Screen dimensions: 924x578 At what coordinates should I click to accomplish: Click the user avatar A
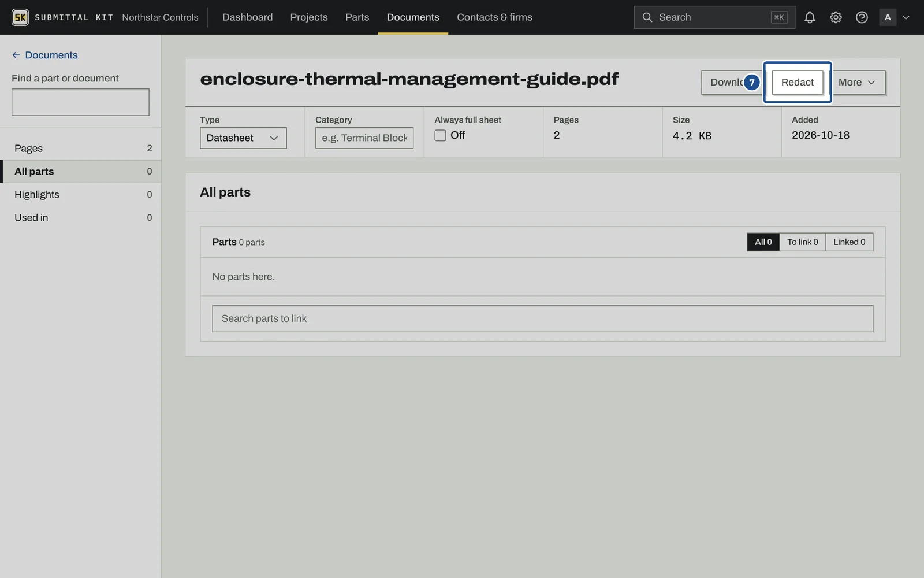(888, 17)
